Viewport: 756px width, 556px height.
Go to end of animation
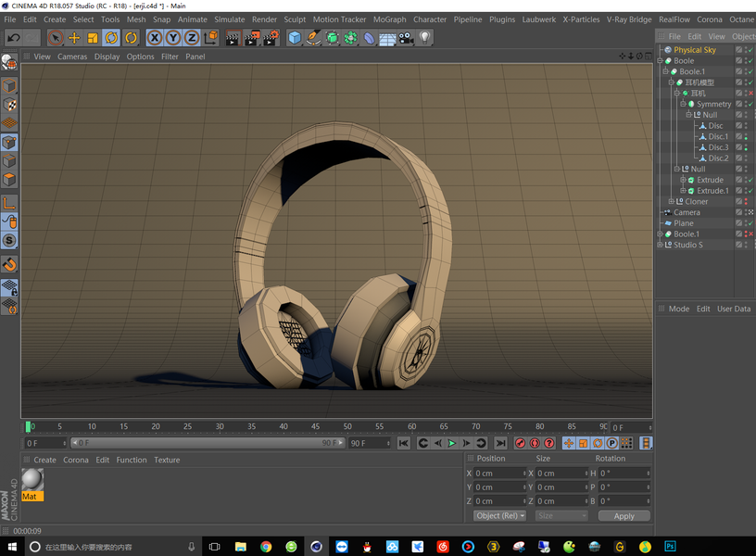(501, 443)
